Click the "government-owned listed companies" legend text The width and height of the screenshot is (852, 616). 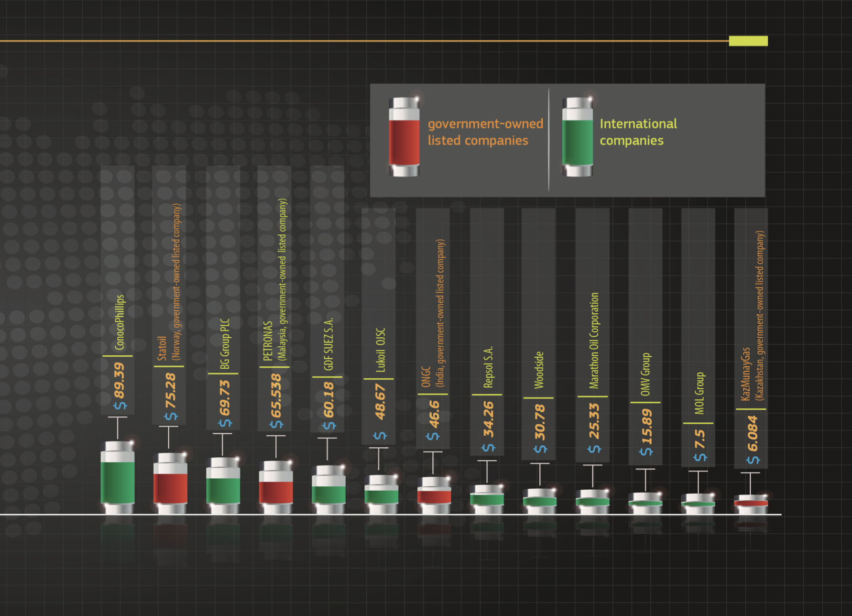[485, 132]
